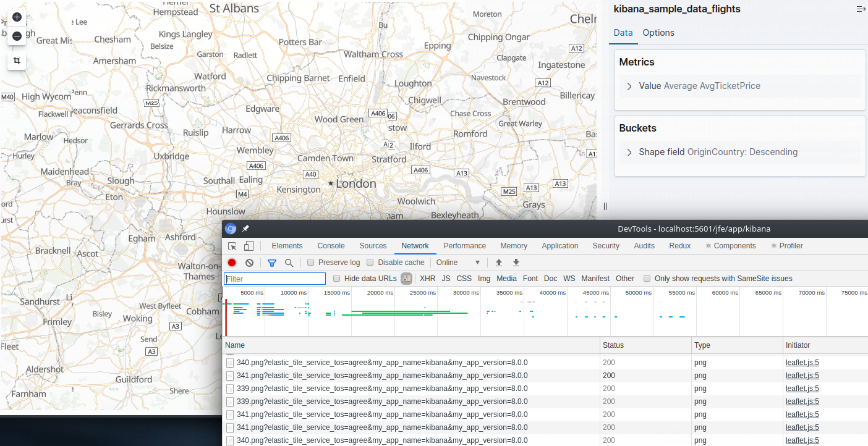The height and width of the screenshot is (446, 868).
Task: Open the Sources tab in DevTools
Action: [373, 246]
